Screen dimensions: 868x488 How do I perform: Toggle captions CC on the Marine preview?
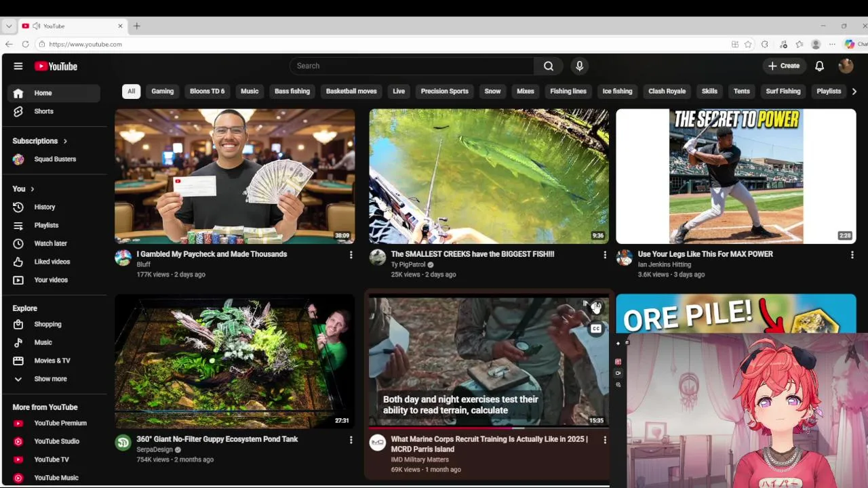pyautogui.click(x=596, y=329)
